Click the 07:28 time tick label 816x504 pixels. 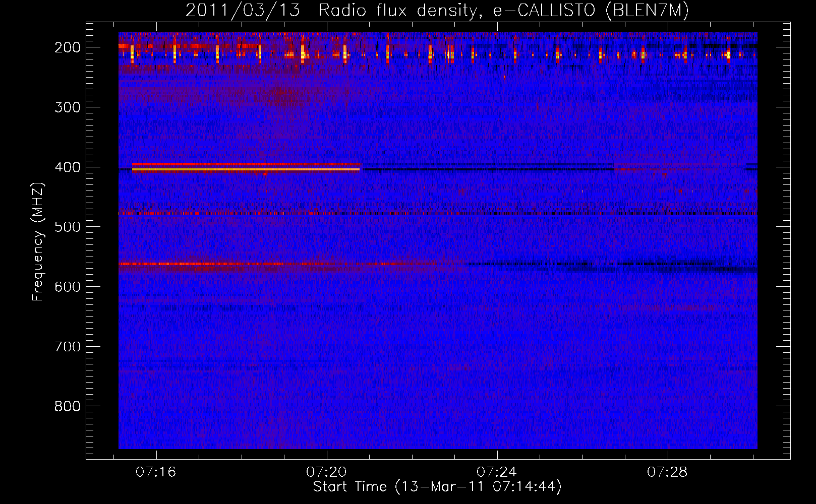point(667,472)
